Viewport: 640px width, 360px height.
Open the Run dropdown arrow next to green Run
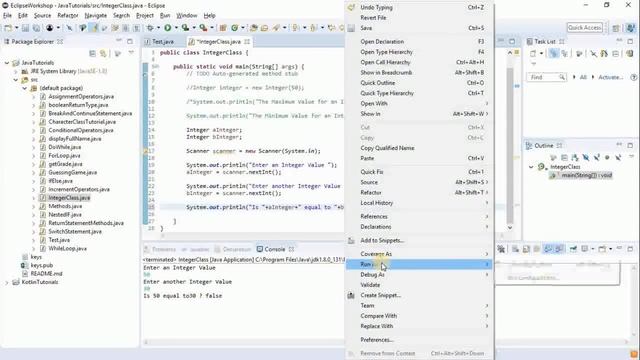click(176, 28)
